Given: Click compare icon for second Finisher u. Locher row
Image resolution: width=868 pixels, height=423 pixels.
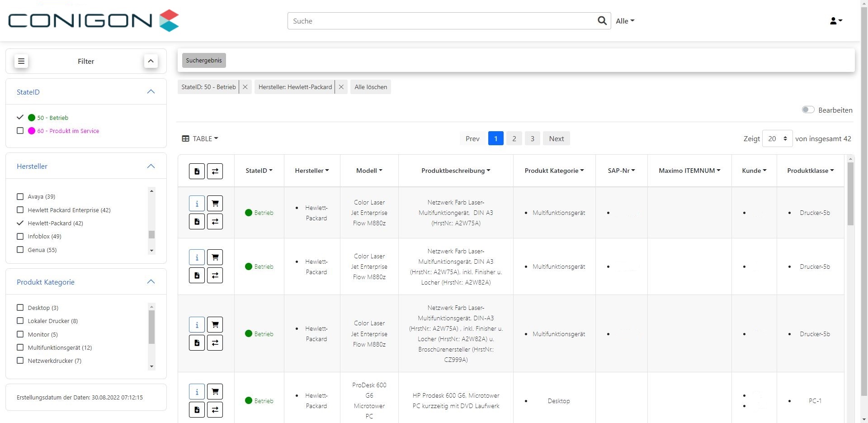Looking at the screenshot, I should [x=215, y=276].
